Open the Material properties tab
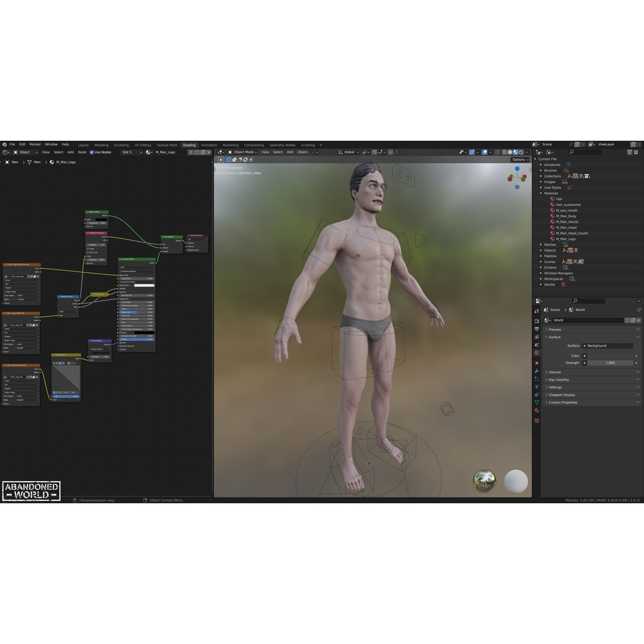This screenshot has height=644, width=644. tap(537, 410)
